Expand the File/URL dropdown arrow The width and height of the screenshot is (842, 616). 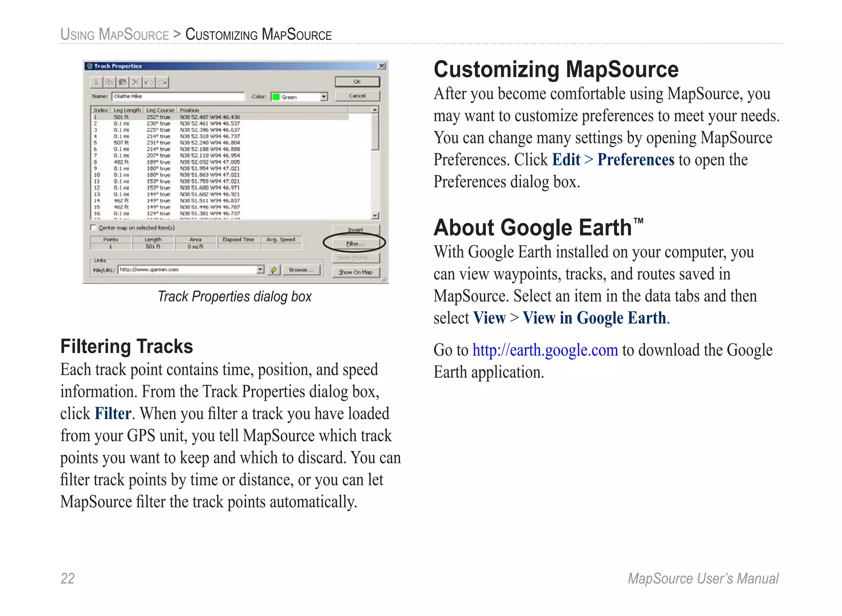coord(261,270)
